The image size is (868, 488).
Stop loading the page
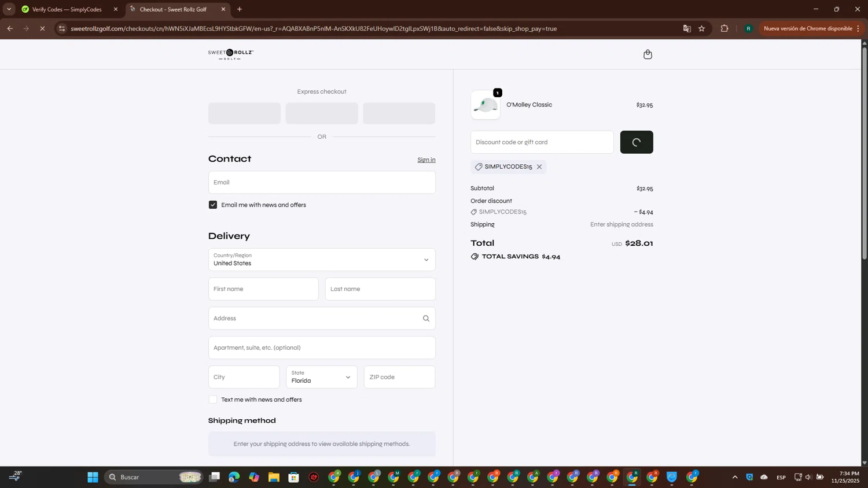[x=42, y=28]
